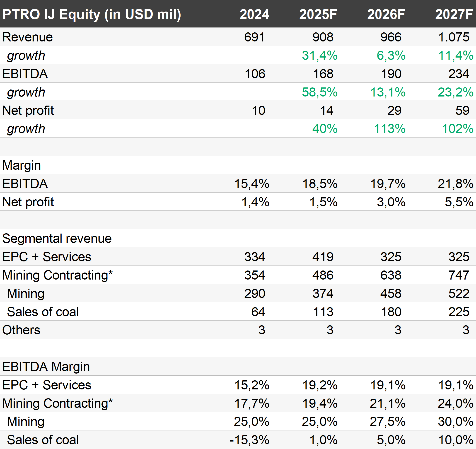Image resolution: width=476 pixels, height=449 pixels.
Task: Select the Segmental revenue heading
Action: pos(57,239)
